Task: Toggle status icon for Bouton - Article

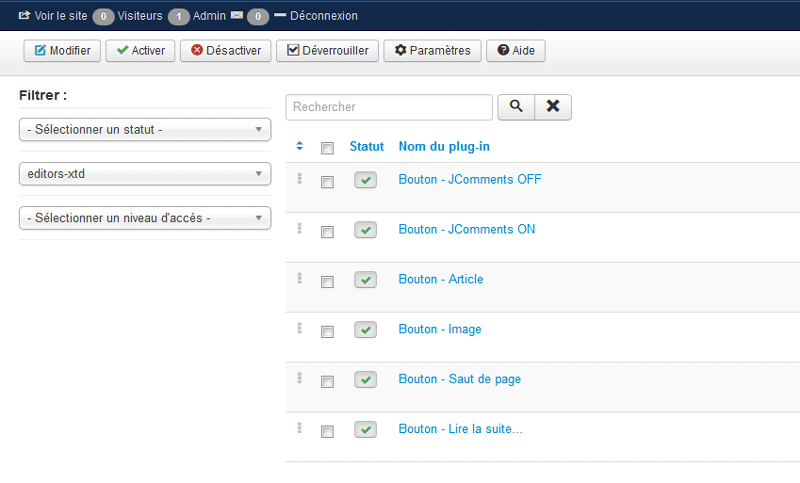Action: (x=366, y=280)
